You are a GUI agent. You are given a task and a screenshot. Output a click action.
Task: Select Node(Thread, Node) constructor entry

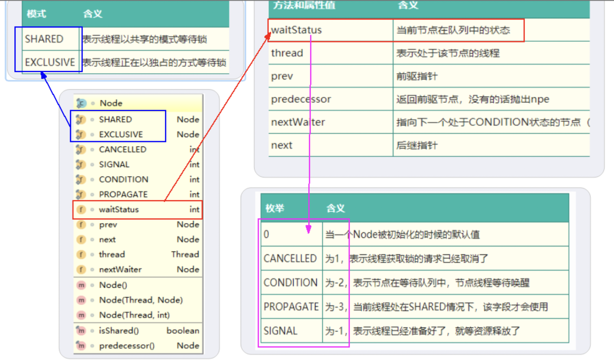pos(138,300)
